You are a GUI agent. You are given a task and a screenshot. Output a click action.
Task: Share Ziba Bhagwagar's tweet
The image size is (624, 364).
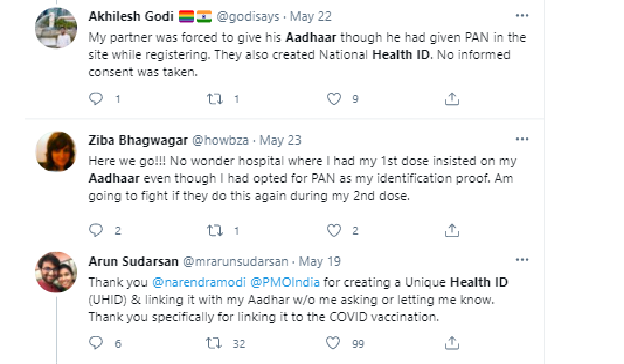coord(452,230)
